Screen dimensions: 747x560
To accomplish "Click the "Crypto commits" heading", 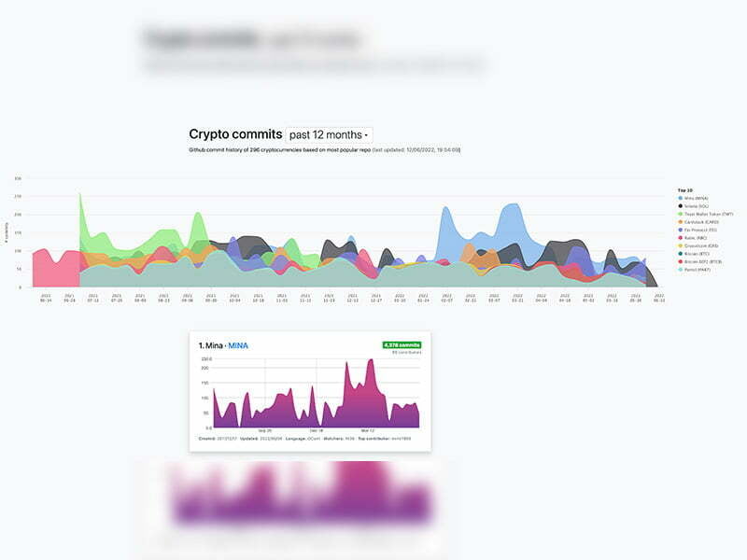I will [x=235, y=135].
